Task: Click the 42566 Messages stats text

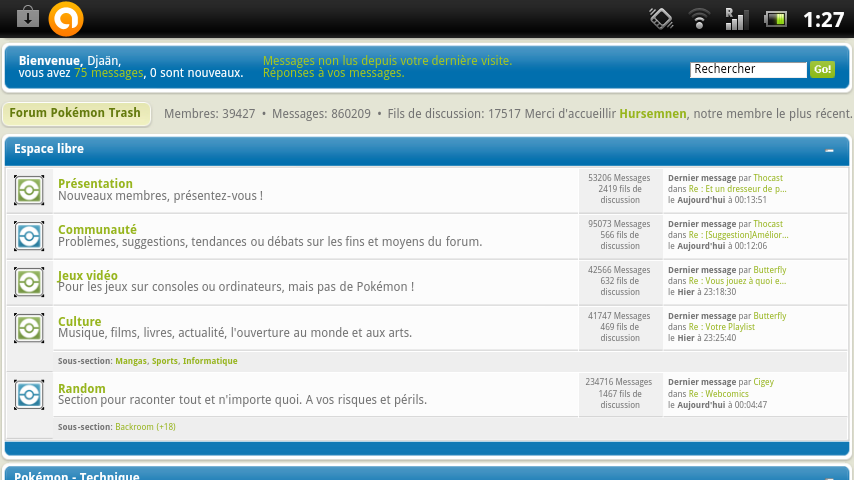Action: click(619, 270)
